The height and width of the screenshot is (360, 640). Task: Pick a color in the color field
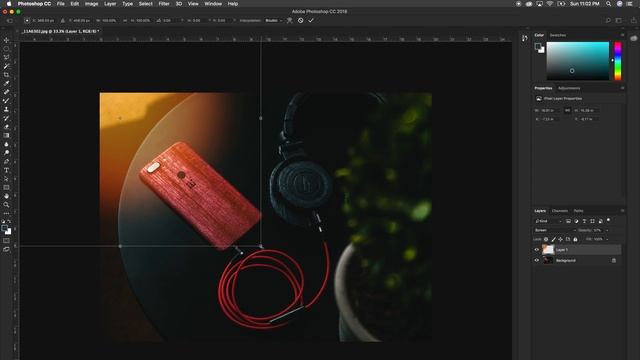(x=578, y=61)
